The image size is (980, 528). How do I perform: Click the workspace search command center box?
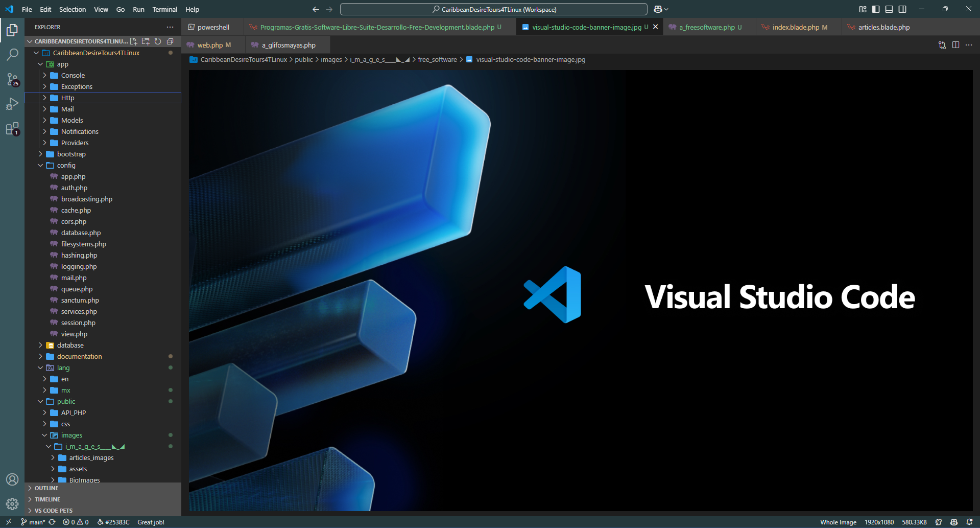[494, 9]
